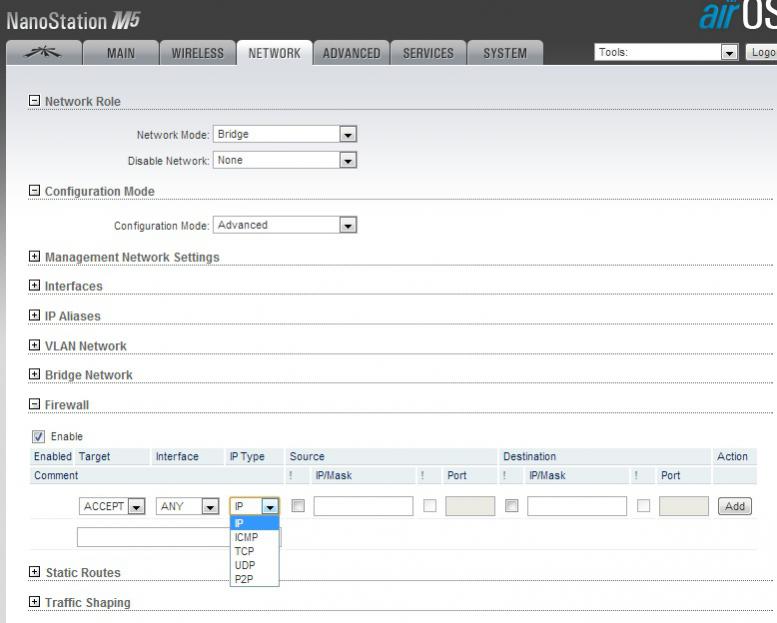Choose TCP from the IP Type list
Screen dimensions: 777x623
(x=255, y=551)
